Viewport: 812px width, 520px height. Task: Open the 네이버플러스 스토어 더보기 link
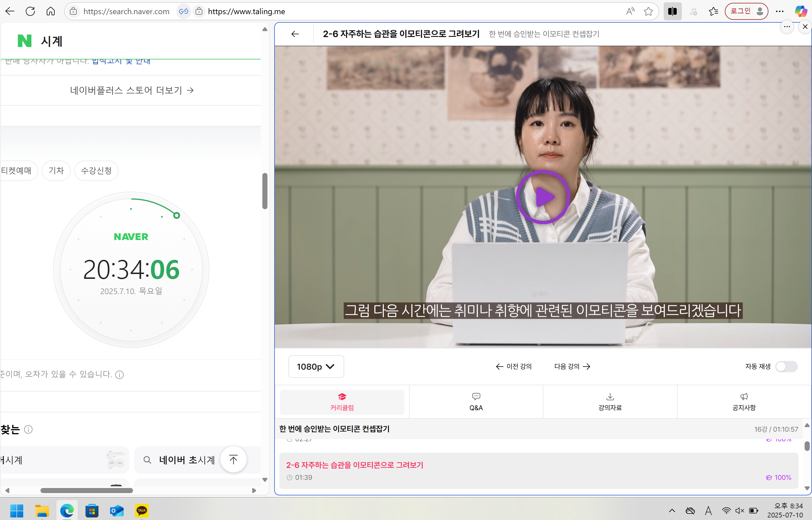(131, 90)
